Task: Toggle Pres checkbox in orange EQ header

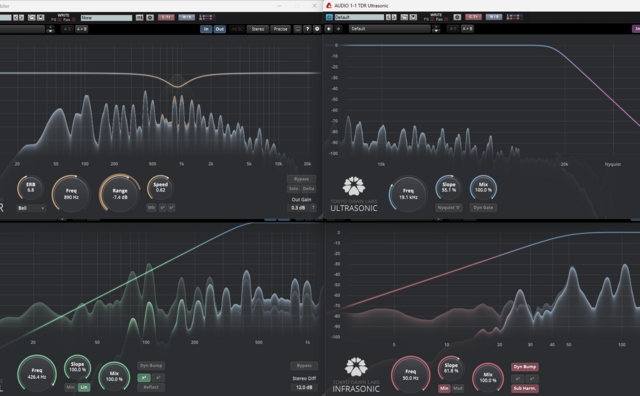Action: click(73, 20)
